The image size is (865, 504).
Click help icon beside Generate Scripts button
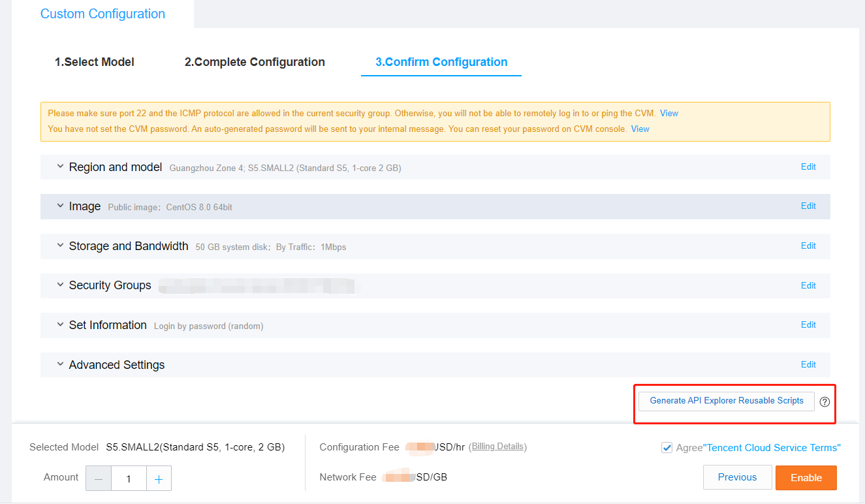(x=824, y=401)
